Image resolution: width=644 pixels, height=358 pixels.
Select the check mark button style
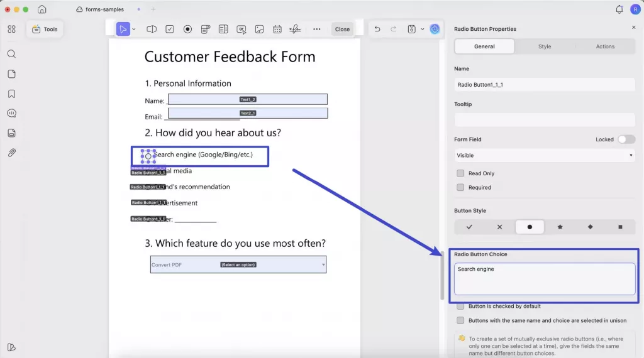tap(469, 227)
